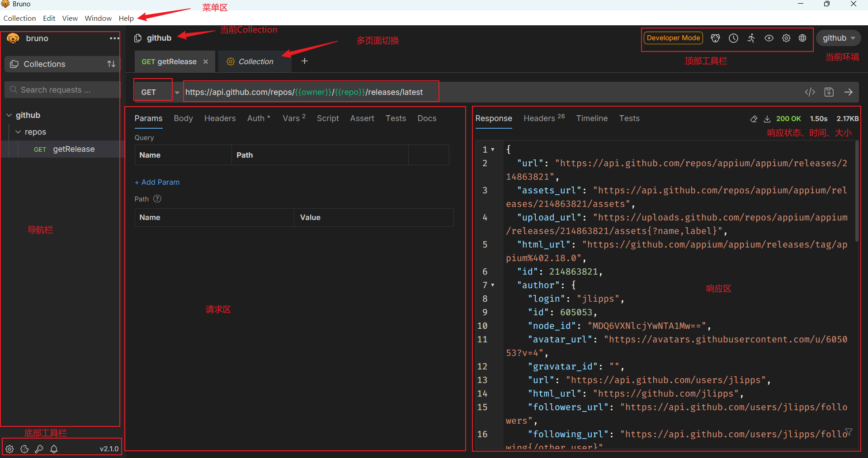Click the copy icon beside the github title
Image resolution: width=868 pixels, height=458 pixels.
[138, 38]
